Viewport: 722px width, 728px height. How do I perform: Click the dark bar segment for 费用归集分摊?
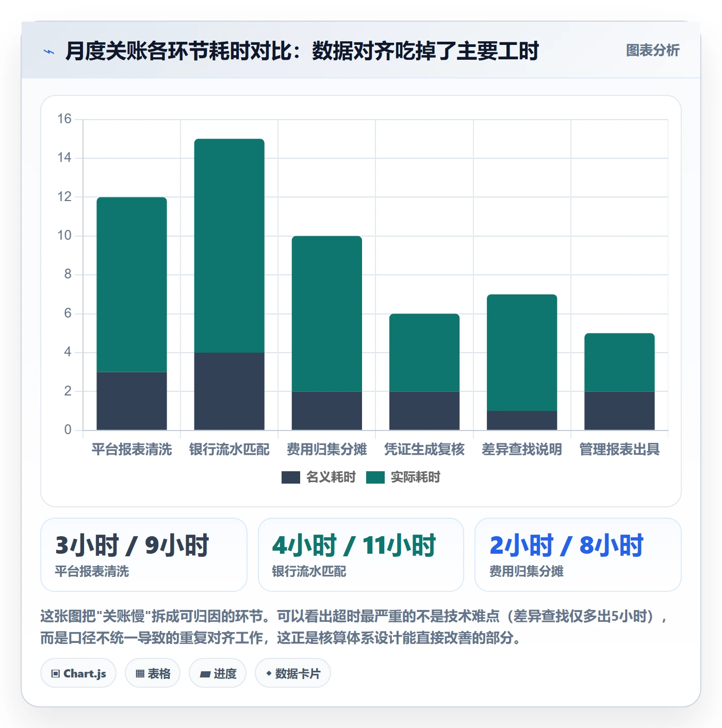tap(326, 411)
